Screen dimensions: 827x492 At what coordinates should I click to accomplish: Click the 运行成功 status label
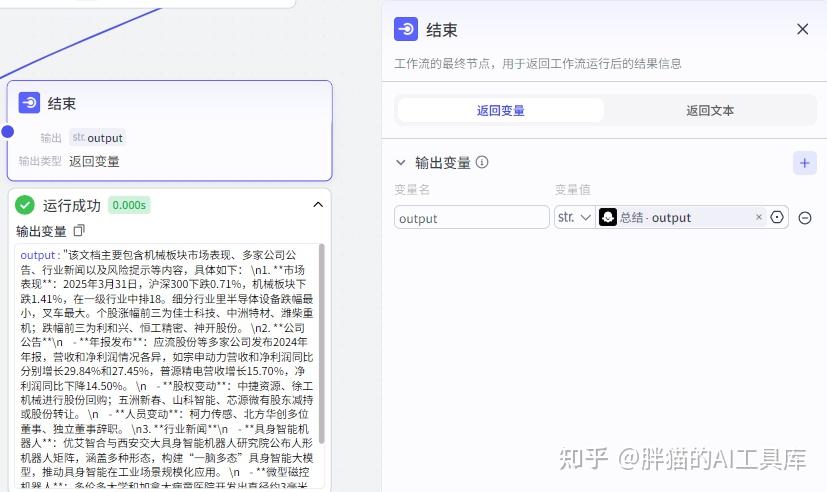pos(72,206)
